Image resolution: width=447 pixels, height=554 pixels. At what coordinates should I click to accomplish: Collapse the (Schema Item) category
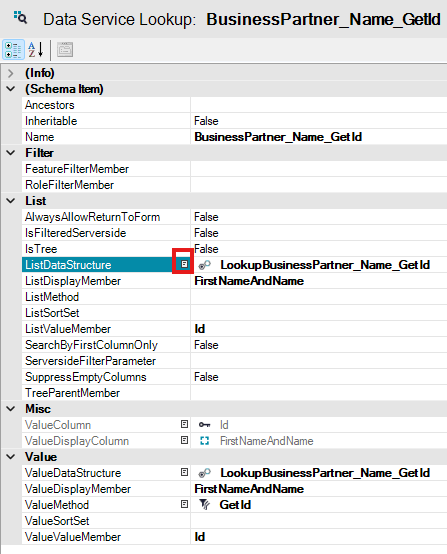coord(11,89)
